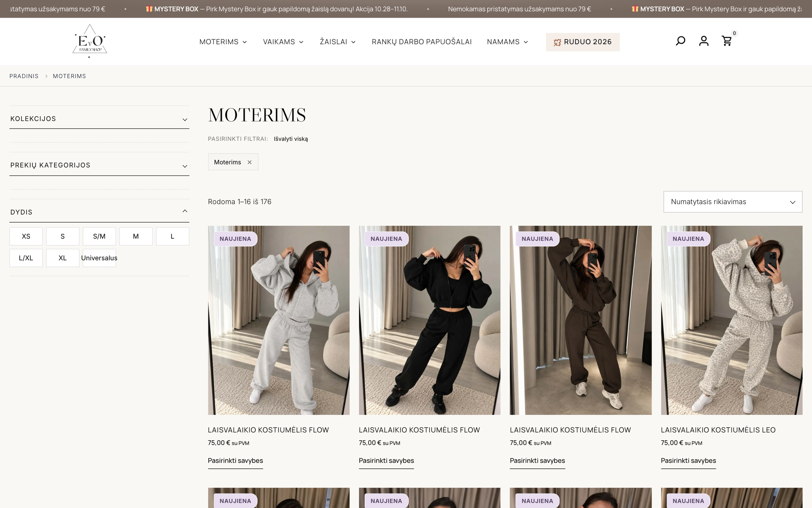Open grey Flow tracksuit product image
The image size is (812, 508).
point(278,320)
